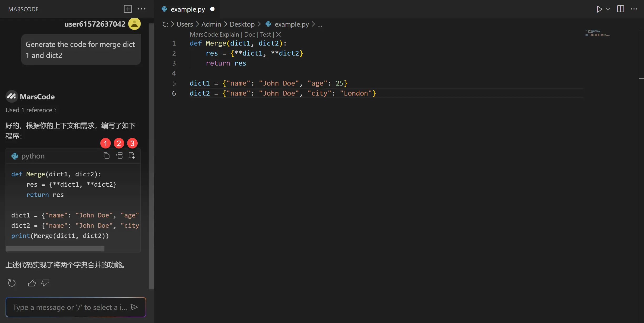This screenshot has width=644, height=323.
Task: Insert code at cursor using insert icon
Action: (119, 156)
